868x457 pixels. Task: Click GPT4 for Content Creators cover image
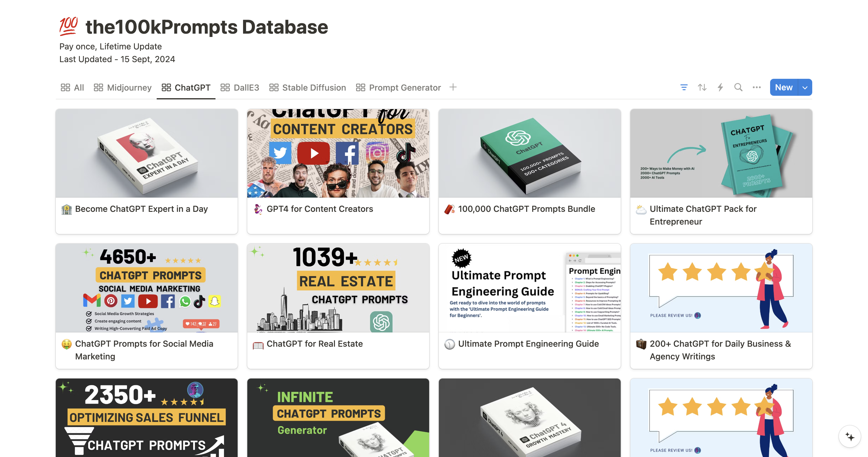(338, 153)
